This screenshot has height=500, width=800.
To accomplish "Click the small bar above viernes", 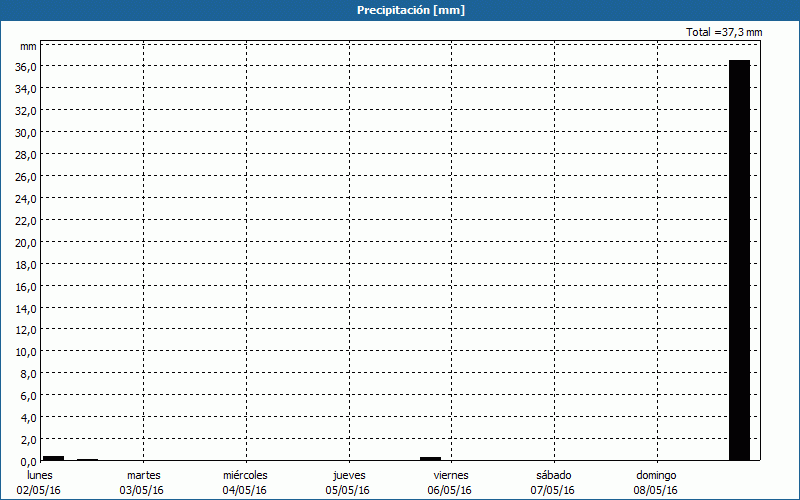I will [430, 458].
